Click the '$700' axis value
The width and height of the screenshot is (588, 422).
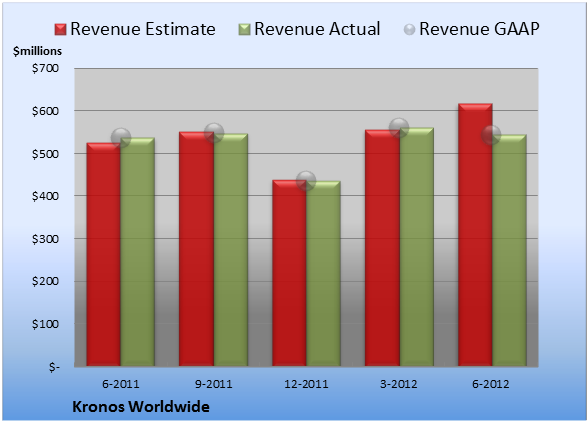click(45, 68)
